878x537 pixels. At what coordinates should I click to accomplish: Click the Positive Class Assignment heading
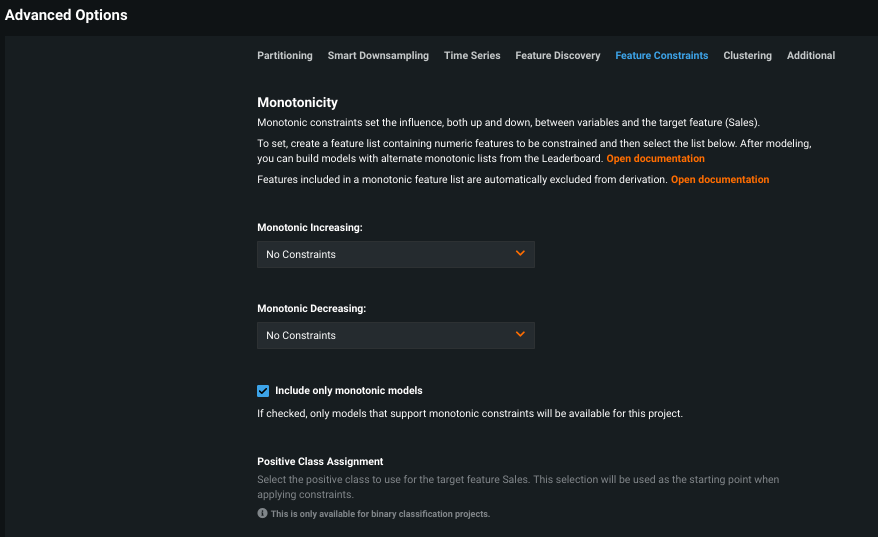pyautogui.click(x=320, y=462)
